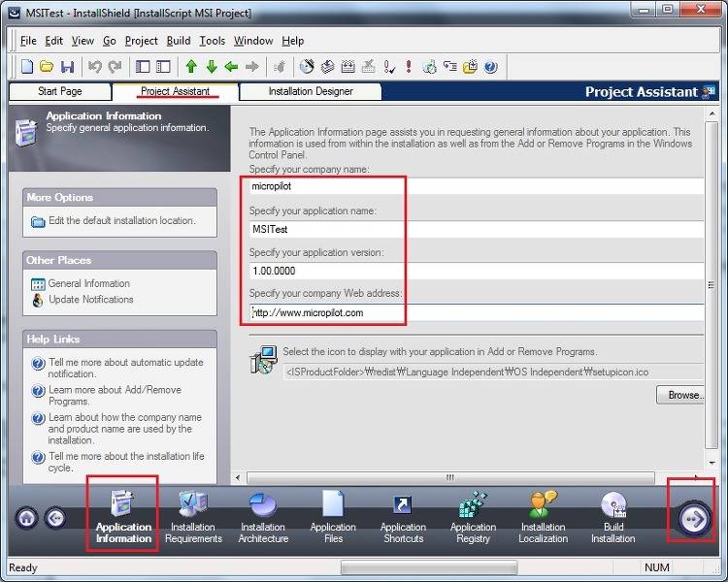728x582 pixels.
Task: Open the Installation Requirements step
Action: tap(193, 517)
